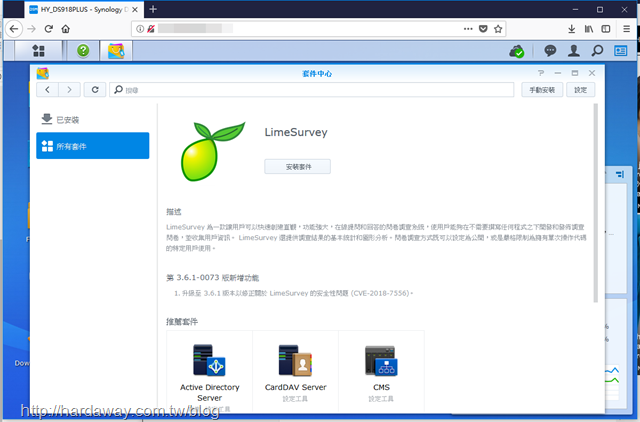Refresh the Package Center list
The image size is (640, 422).
click(95, 90)
